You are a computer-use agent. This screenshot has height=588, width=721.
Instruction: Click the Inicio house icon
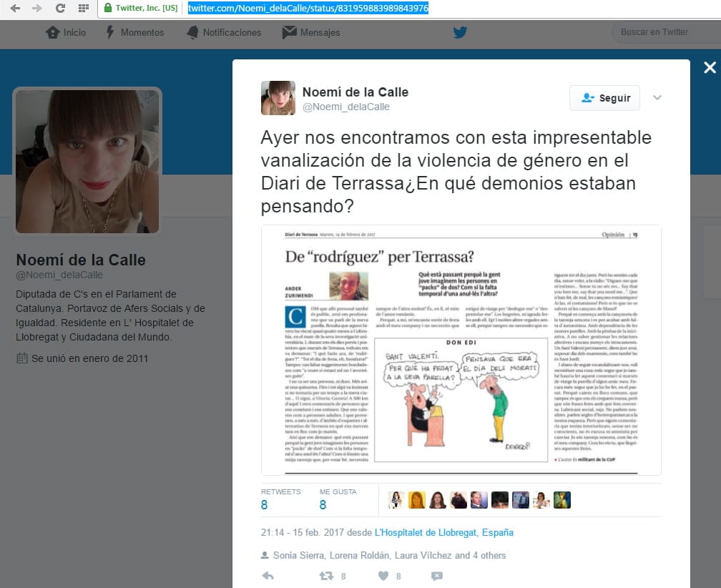point(52,32)
